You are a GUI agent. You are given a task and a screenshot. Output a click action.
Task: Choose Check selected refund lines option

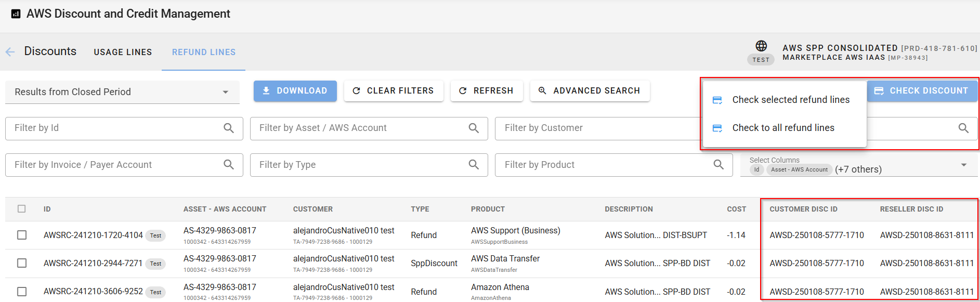[790, 100]
